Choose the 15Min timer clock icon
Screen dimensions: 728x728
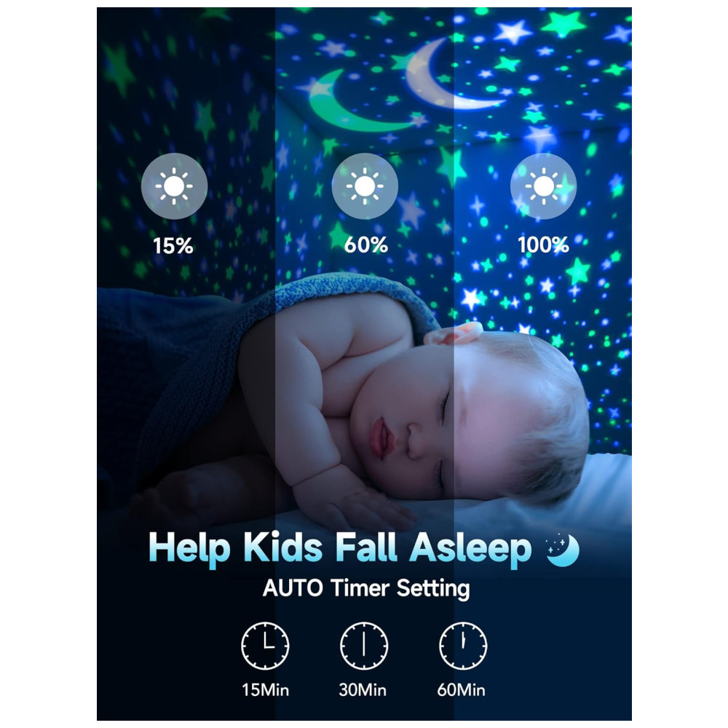(x=265, y=646)
